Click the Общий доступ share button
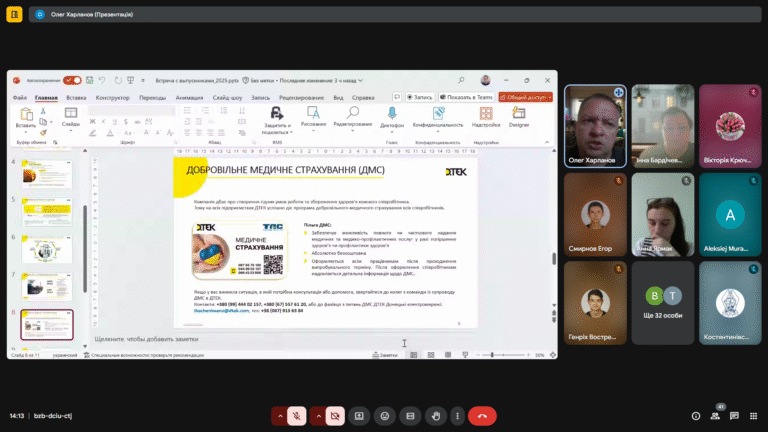 point(526,97)
